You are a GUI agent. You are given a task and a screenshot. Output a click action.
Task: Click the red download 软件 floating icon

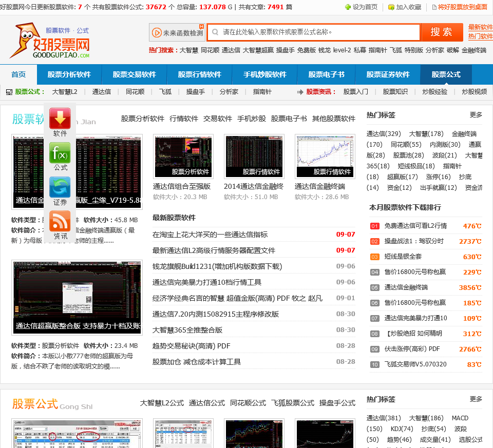pyautogui.click(x=60, y=118)
